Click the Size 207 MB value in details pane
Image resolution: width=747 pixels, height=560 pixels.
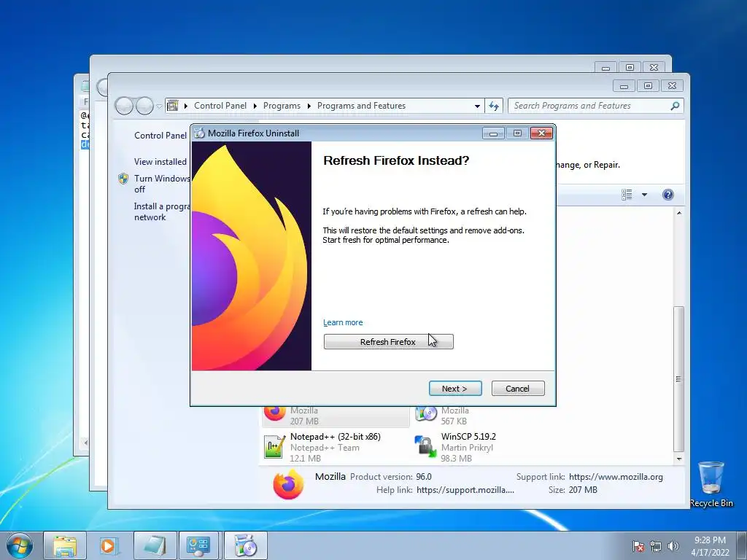pyautogui.click(x=583, y=489)
